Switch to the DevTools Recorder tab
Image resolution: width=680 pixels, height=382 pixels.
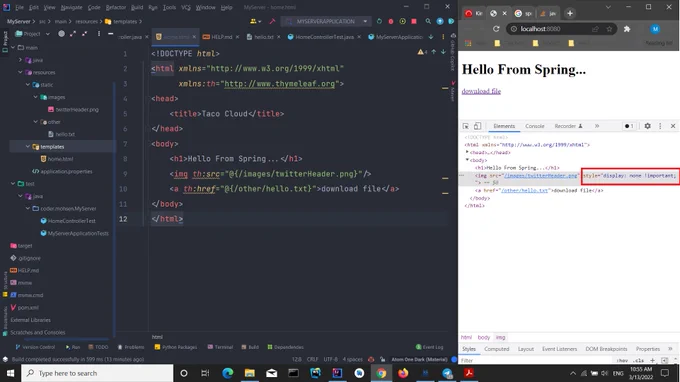(x=568, y=126)
